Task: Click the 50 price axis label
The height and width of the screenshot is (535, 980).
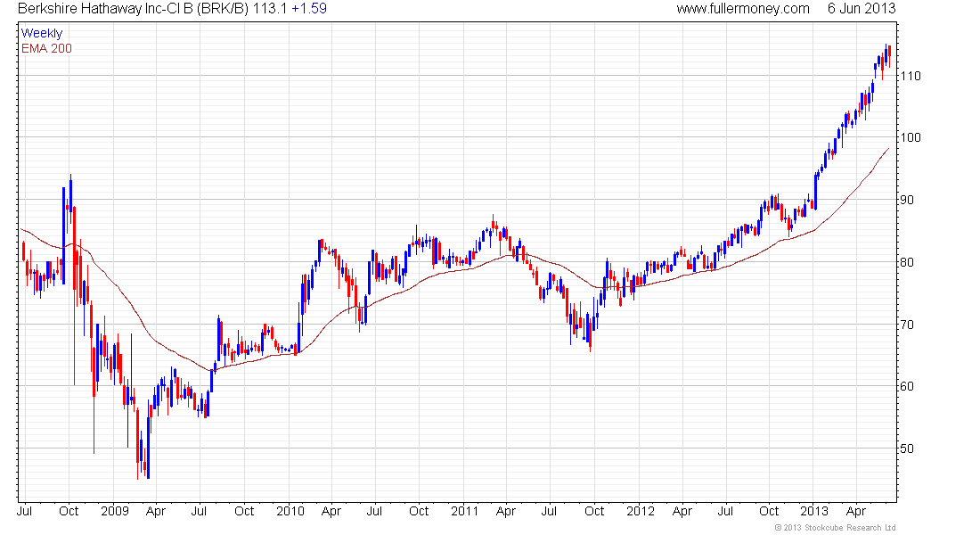Action: click(x=908, y=449)
